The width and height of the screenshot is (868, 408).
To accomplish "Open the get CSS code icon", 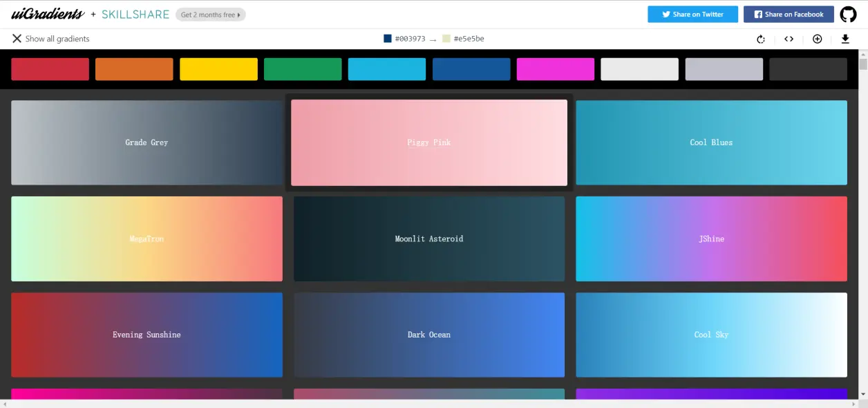I will pyautogui.click(x=789, y=39).
